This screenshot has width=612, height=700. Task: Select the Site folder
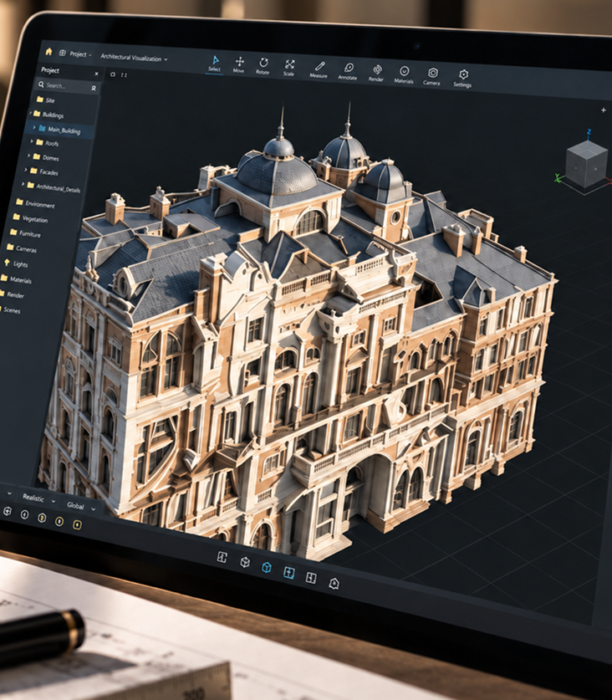click(45, 100)
